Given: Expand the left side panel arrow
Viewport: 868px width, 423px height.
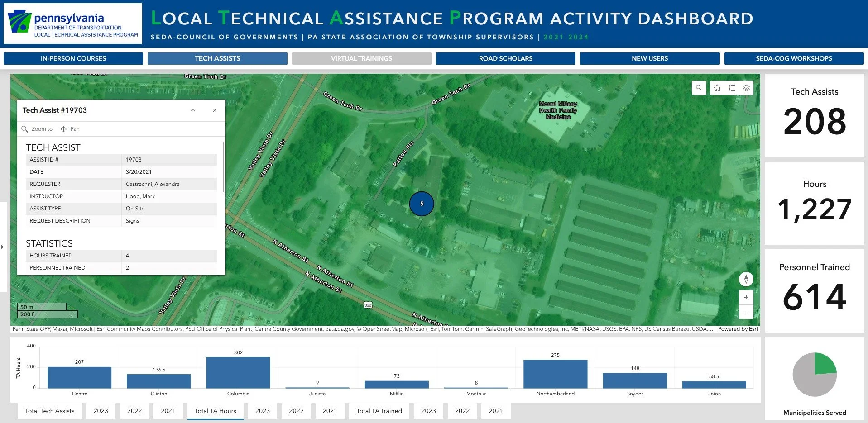Looking at the screenshot, I should (x=3, y=247).
